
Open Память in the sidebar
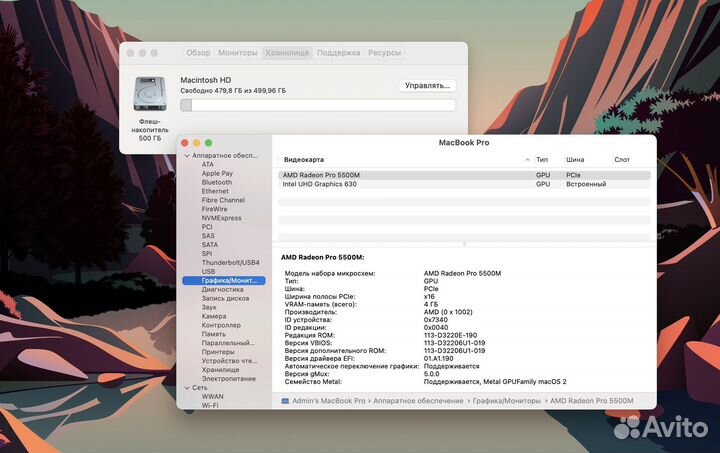pyautogui.click(x=214, y=334)
